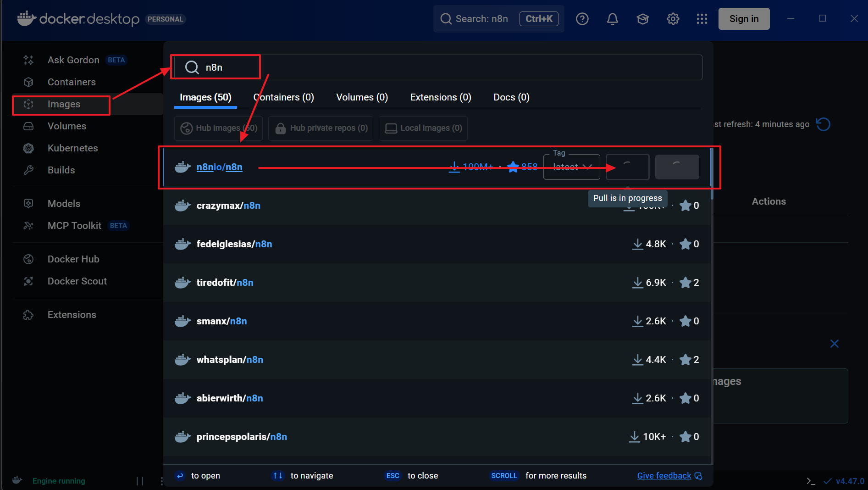
Task: Open the Give feedback link
Action: pyautogui.click(x=664, y=476)
